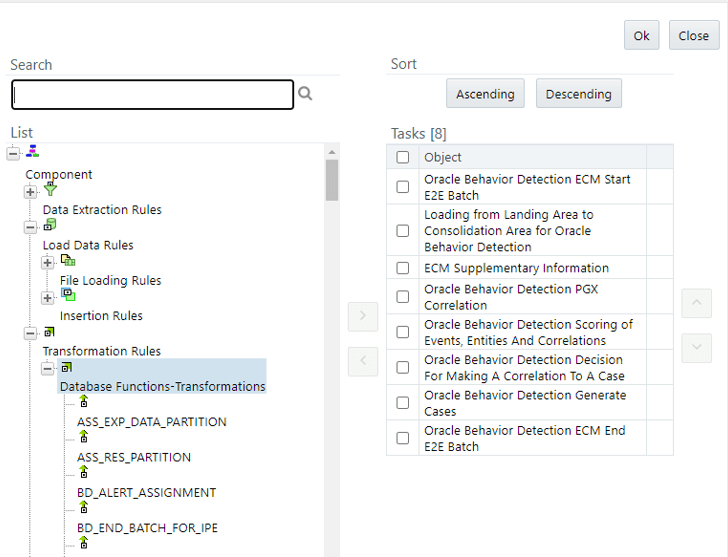Collapse the Transformation Rules node

(30, 333)
